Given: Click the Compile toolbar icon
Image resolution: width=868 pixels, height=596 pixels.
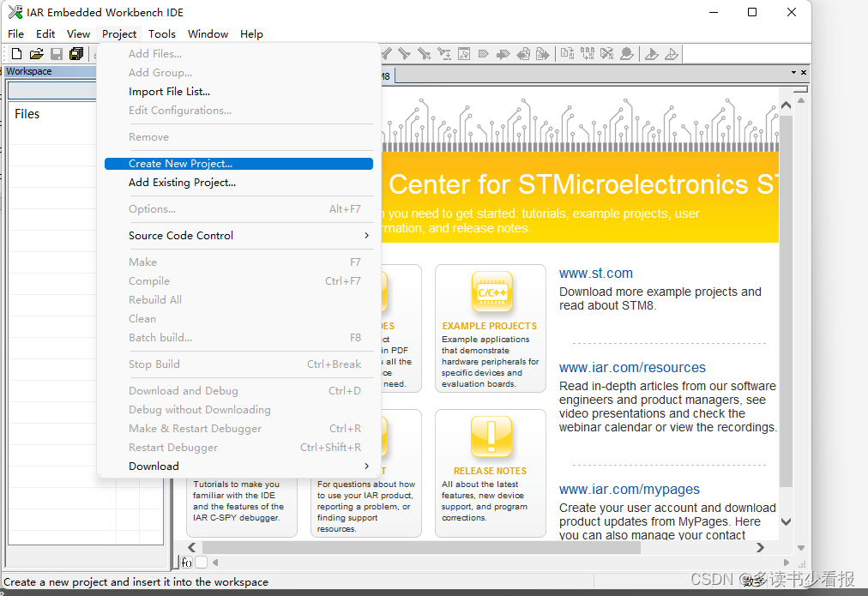Looking at the screenshot, I should [x=567, y=54].
